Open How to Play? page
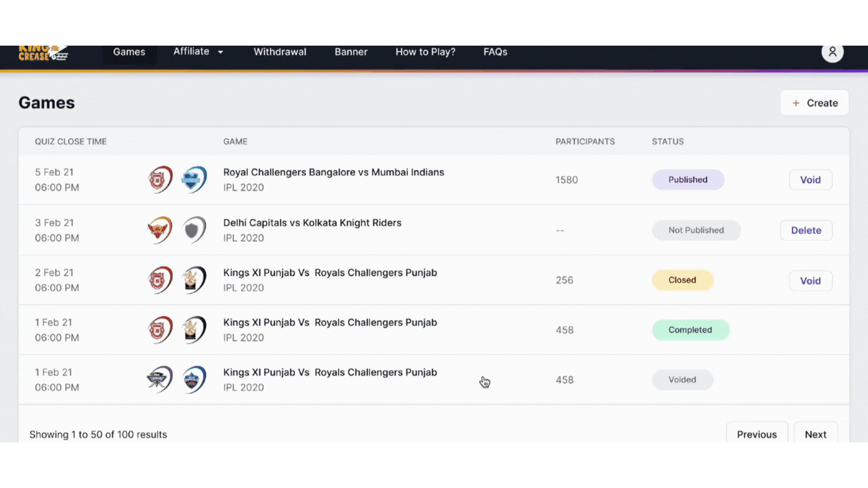Viewport: 868px width, 488px height. point(425,52)
